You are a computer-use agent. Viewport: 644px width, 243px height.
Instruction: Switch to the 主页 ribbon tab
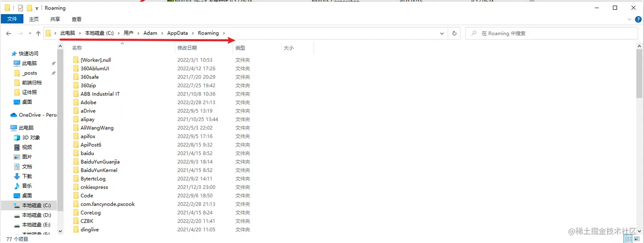pyautogui.click(x=34, y=19)
